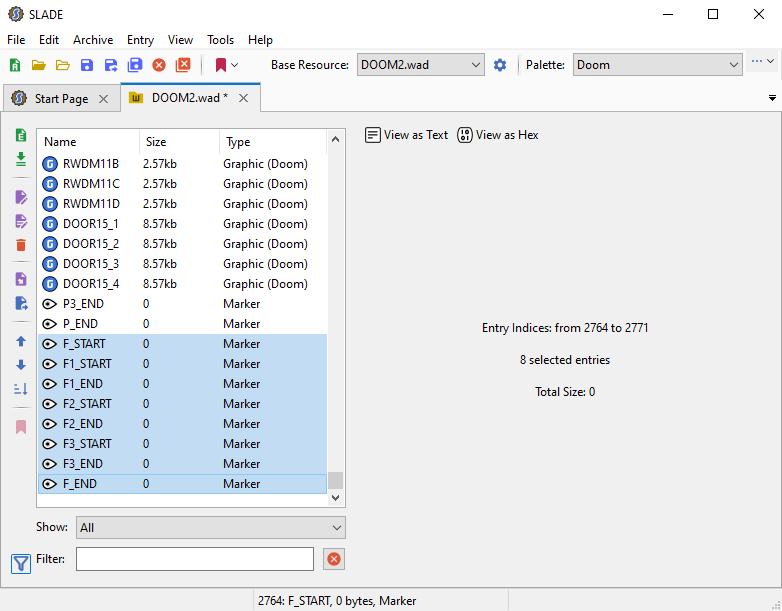Click the Save All icon in toolbar

135,65
